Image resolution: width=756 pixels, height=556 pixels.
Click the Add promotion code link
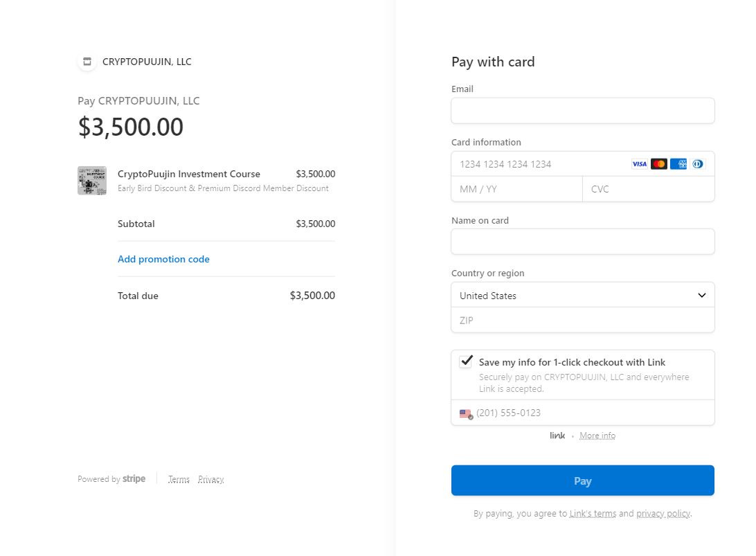coord(163,259)
